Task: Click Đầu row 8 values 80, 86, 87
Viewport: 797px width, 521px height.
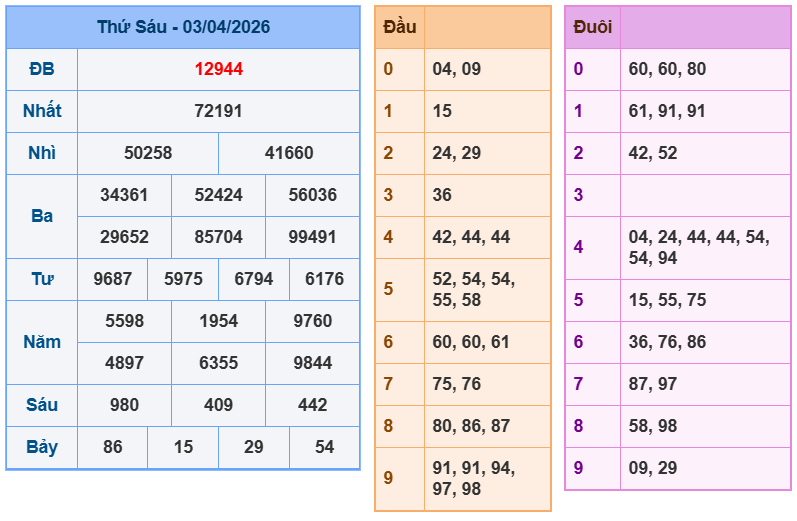Action: tap(471, 426)
